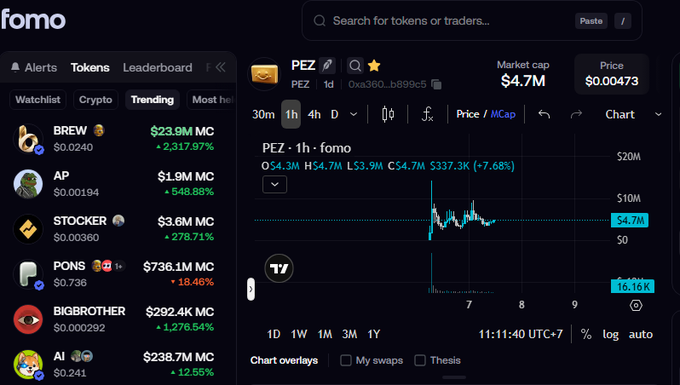
Task: Copy the contract address 0xa360...b899c5
Action: pyautogui.click(x=436, y=84)
